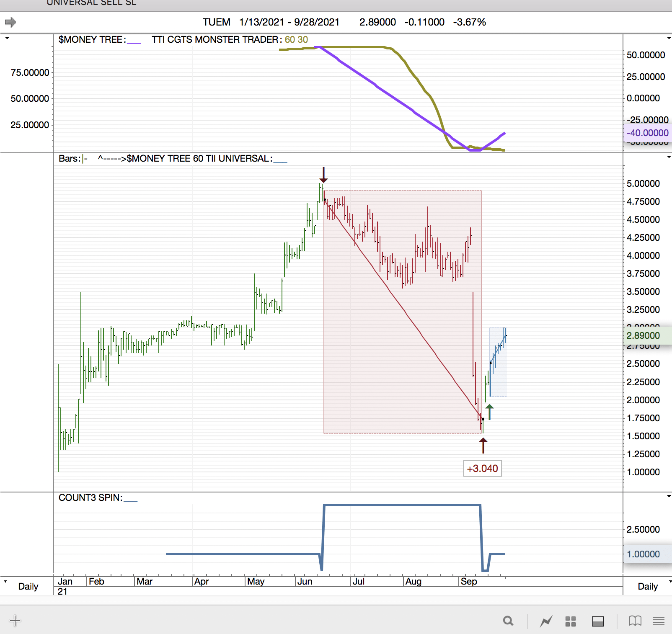The height and width of the screenshot is (634, 672).
Task: Click the green up arrow near September low
Action: 489,412
